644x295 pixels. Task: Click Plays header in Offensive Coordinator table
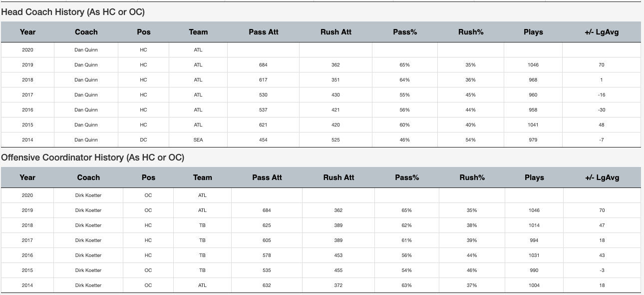point(534,177)
